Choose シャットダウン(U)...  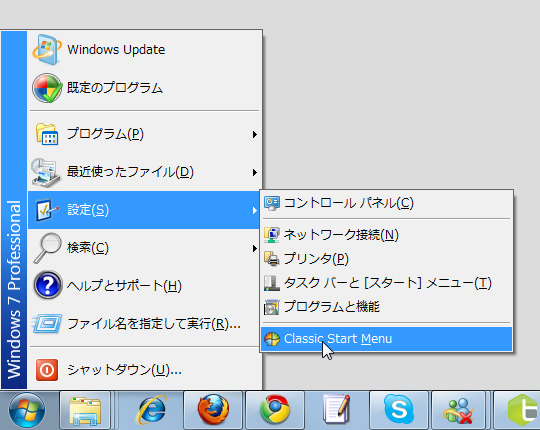(145, 370)
